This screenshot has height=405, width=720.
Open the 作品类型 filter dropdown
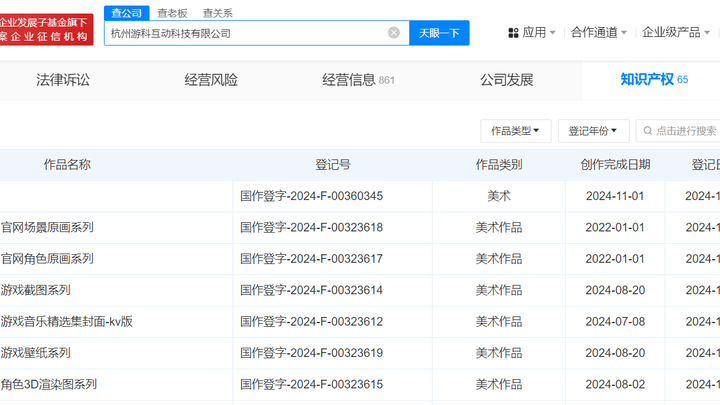pos(515,131)
